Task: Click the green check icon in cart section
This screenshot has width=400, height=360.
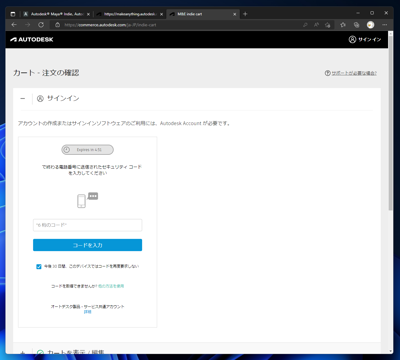Action: (40, 352)
